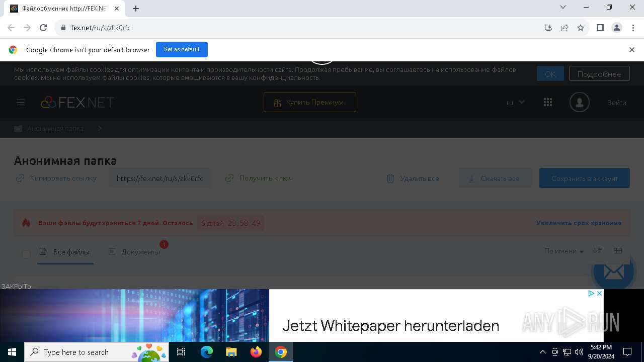Click the Whitepaper ad banner text
Image resolution: width=644 pixels, height=362 pixels.
coord(390,326)
